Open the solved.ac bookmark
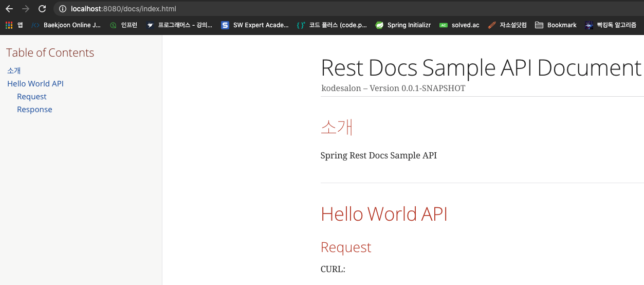This screenshot has height=285, width=644. tap(465, 25)
